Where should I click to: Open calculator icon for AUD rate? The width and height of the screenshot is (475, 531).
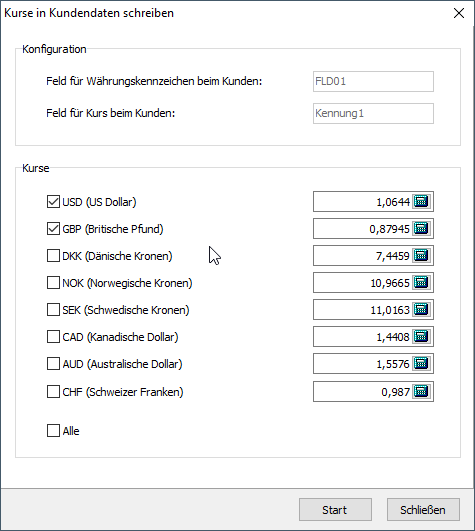coord(422,364)
